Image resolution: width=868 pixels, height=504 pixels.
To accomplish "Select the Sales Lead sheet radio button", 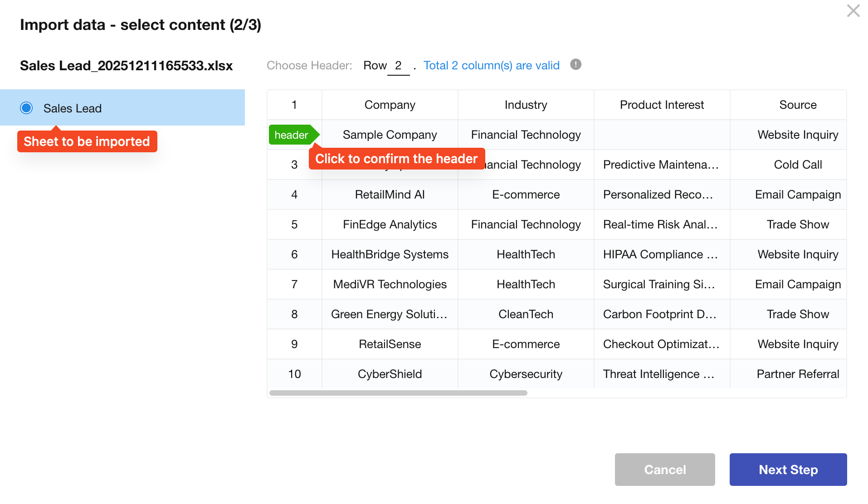I will 26,108.
